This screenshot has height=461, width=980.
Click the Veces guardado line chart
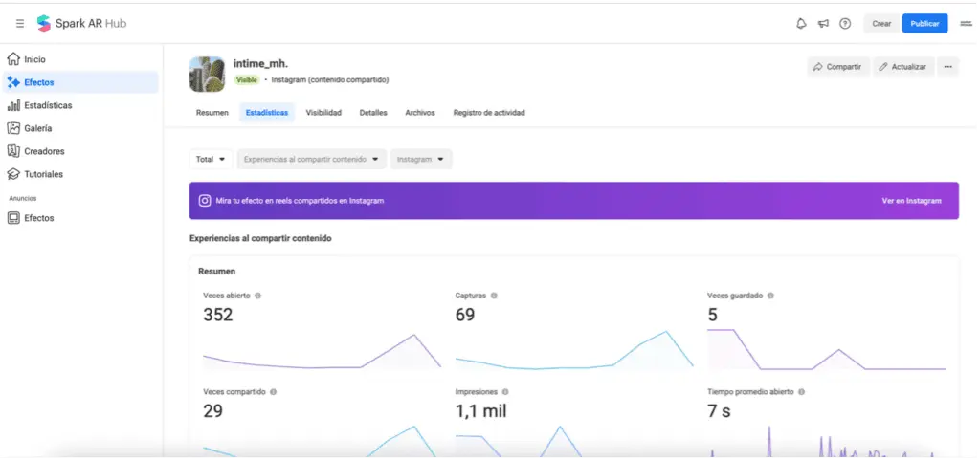coord(826,350)
